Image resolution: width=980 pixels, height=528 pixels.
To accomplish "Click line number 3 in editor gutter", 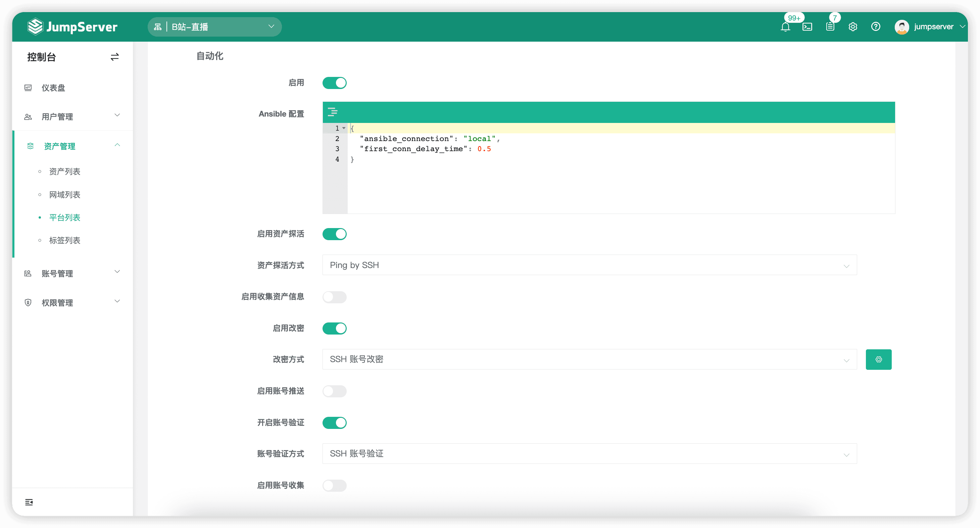I will pos(337,149).
